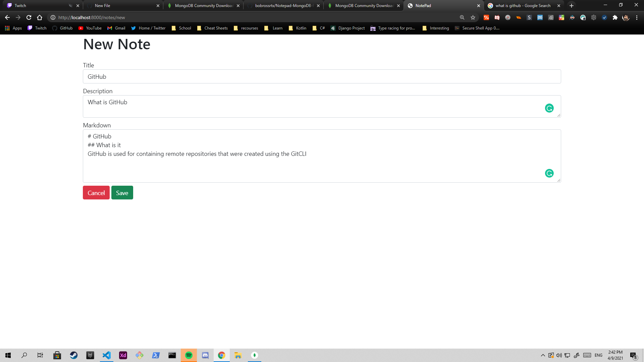Click the Grammarly icon in Description field
Image resolution: width=644 pixels, height=362 pixels.
point(549,108)
